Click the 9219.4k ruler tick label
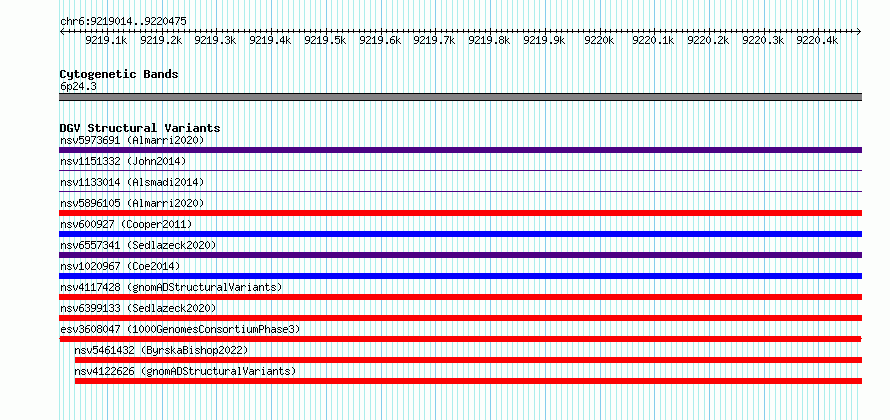890x420 pixels. (271, 40)
